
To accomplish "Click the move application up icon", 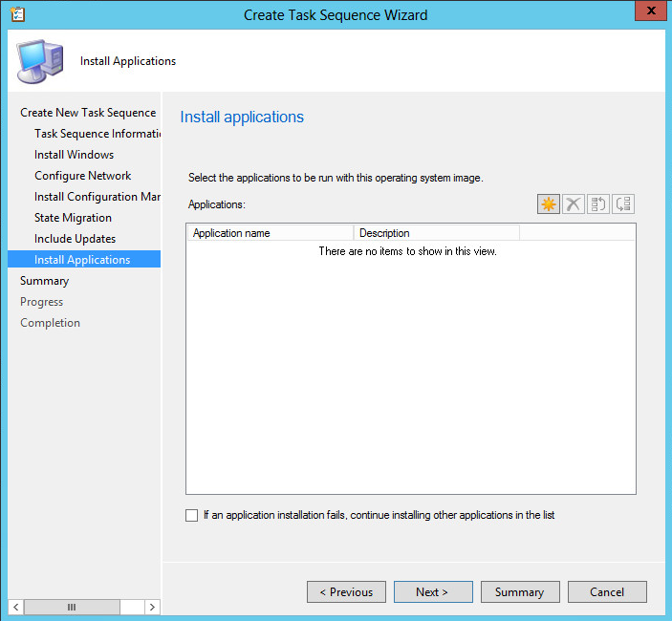I will coord(598,203).
